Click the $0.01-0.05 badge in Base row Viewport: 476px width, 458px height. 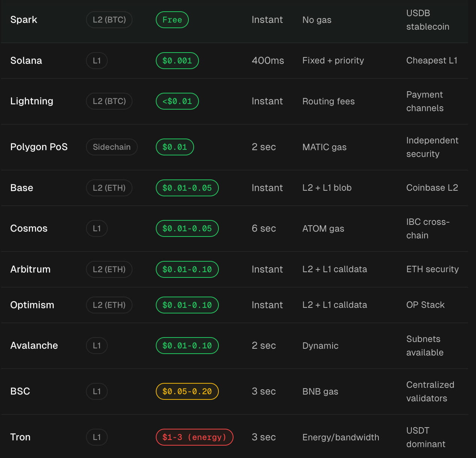(x=187, y=188)
